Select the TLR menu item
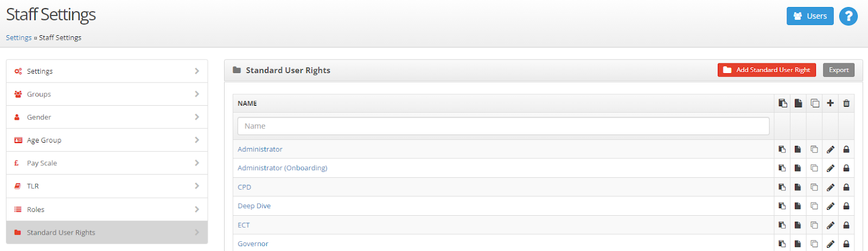This screenshot has height=251, width=868. (33, 186)
